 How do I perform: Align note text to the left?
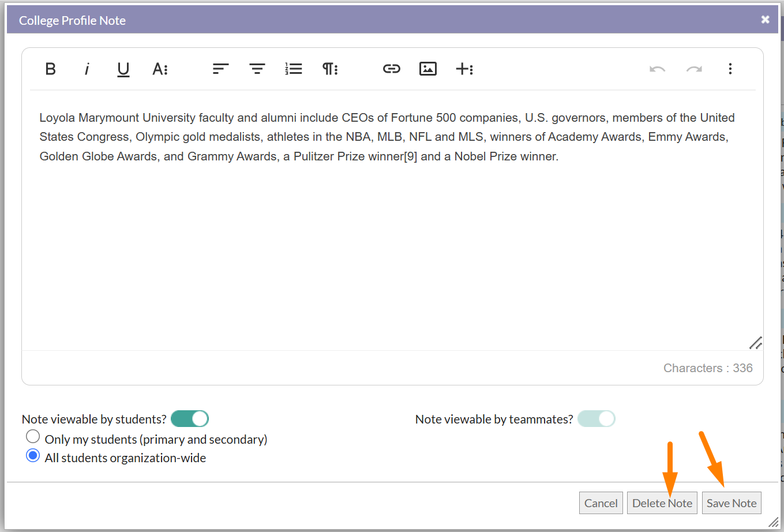point(220,69)
